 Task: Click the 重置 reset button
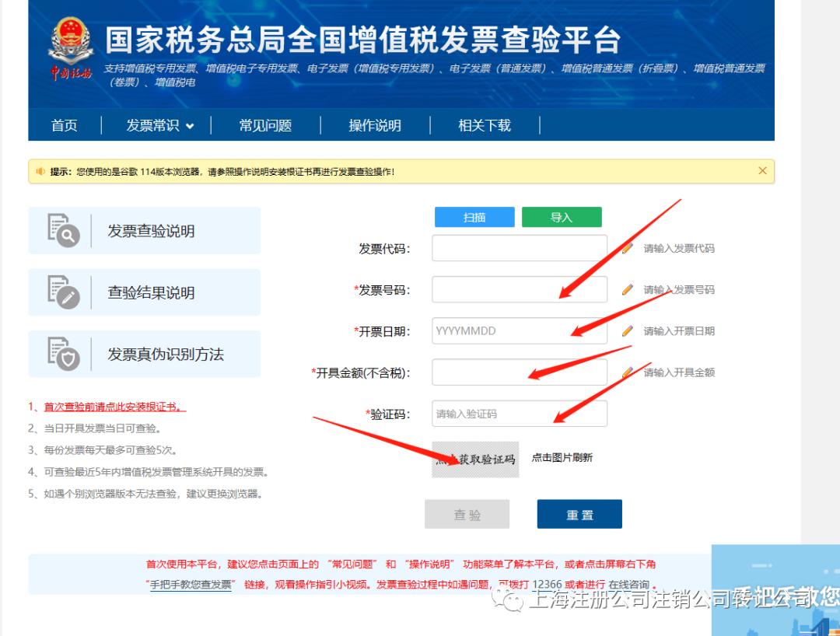click(x=579, y=514)
